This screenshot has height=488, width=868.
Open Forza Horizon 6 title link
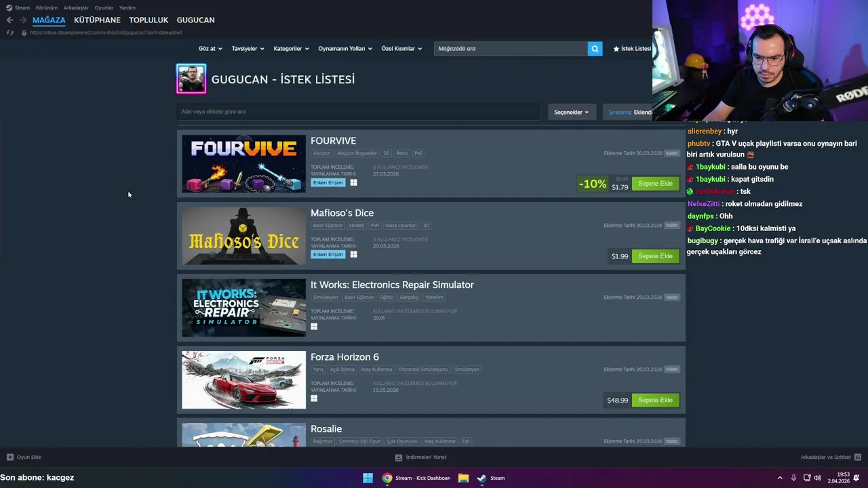344,357
